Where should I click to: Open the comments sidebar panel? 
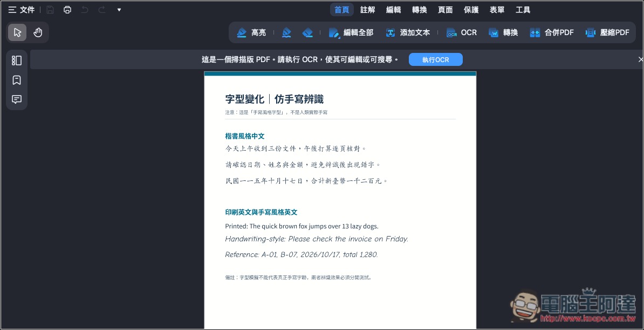[17, 99]
